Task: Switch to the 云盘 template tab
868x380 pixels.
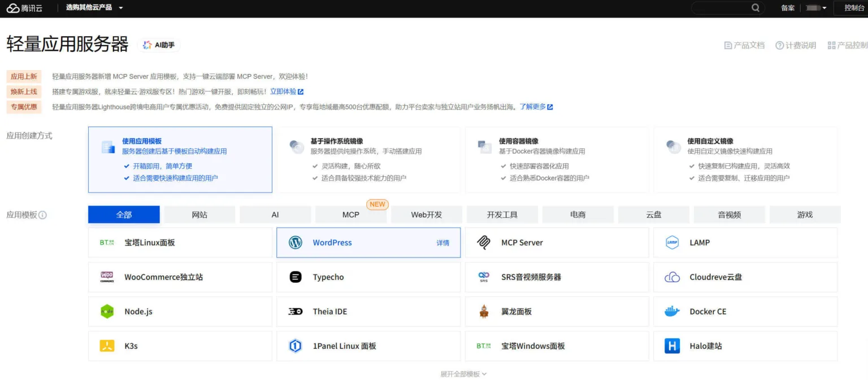Action: 654,215
